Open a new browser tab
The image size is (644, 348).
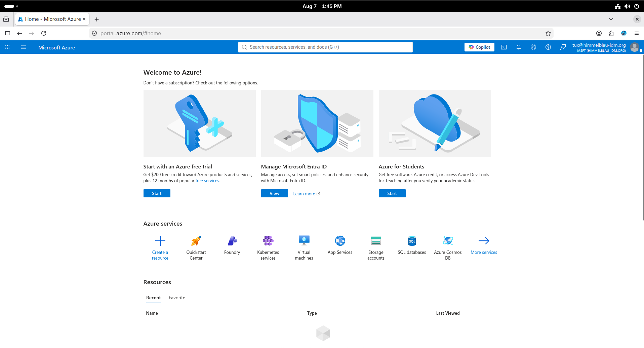click(x=97, y=19)
